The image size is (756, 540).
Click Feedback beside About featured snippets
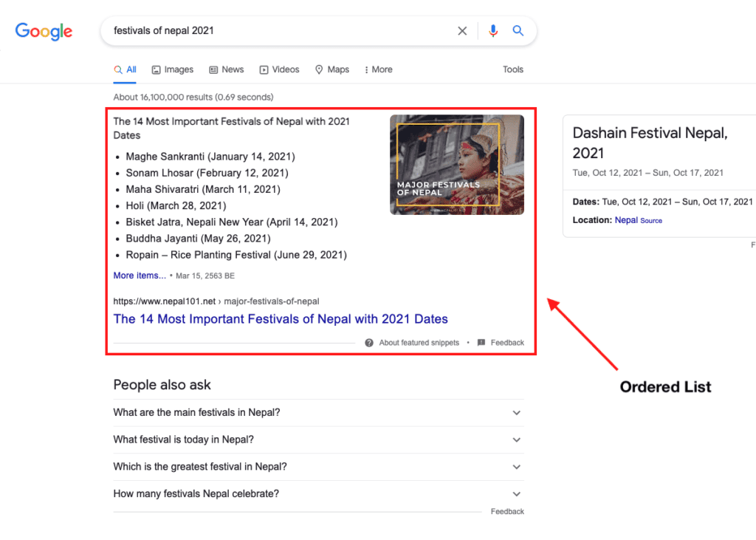click(x=507, y=343)
